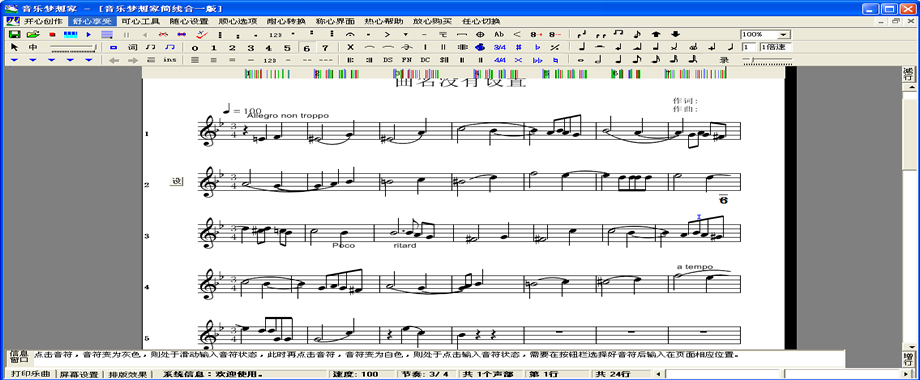This screenshot has width=920, height=380.
Task: Click the 减行 button at top right
Action: pyautogui.click(x=908, y=74)
